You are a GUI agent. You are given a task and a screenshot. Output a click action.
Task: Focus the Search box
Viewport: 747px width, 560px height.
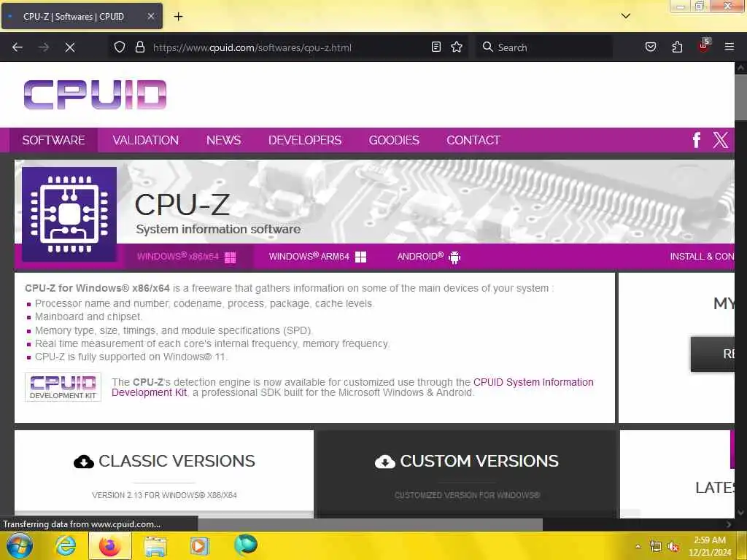tap(544, 47)
